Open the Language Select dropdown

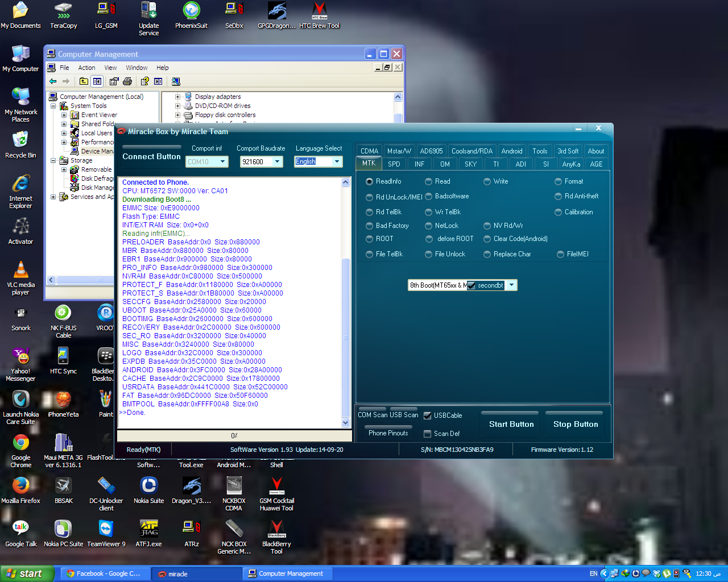tap(337, 162)
